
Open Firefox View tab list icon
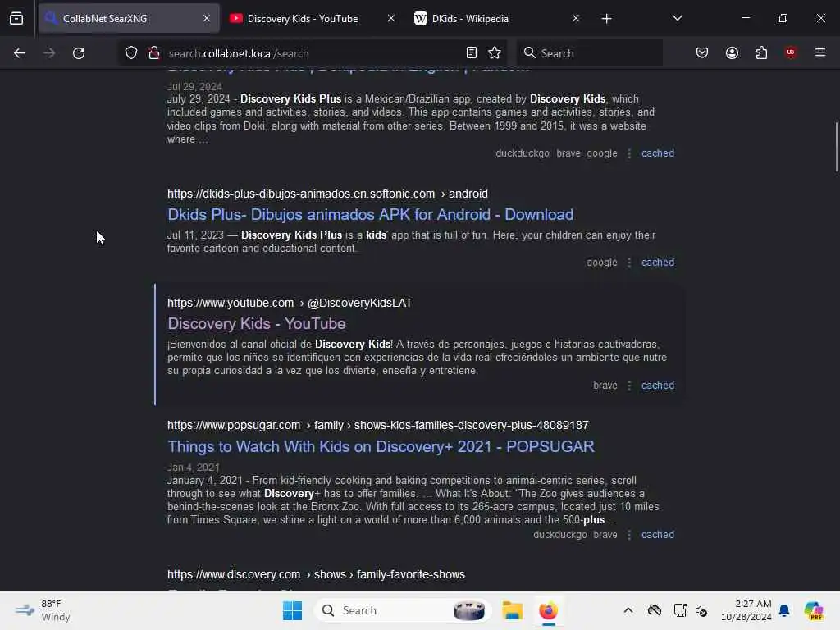pos(16,18)
